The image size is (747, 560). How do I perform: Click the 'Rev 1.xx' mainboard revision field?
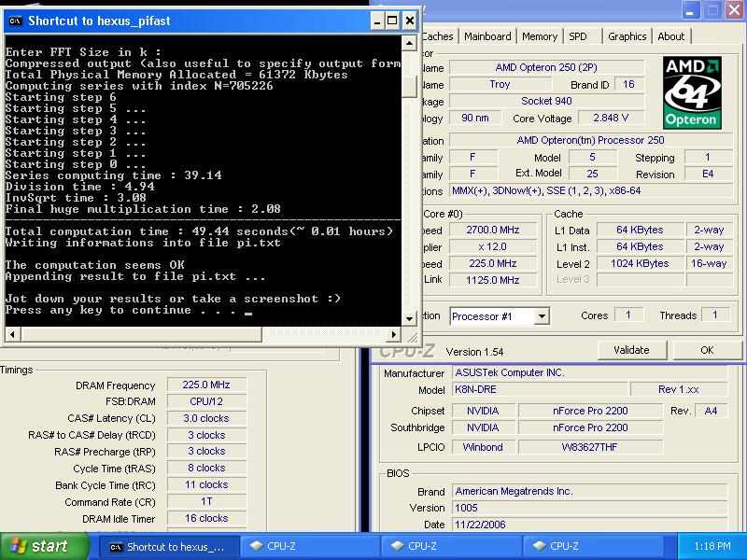(x=679, y=389)
